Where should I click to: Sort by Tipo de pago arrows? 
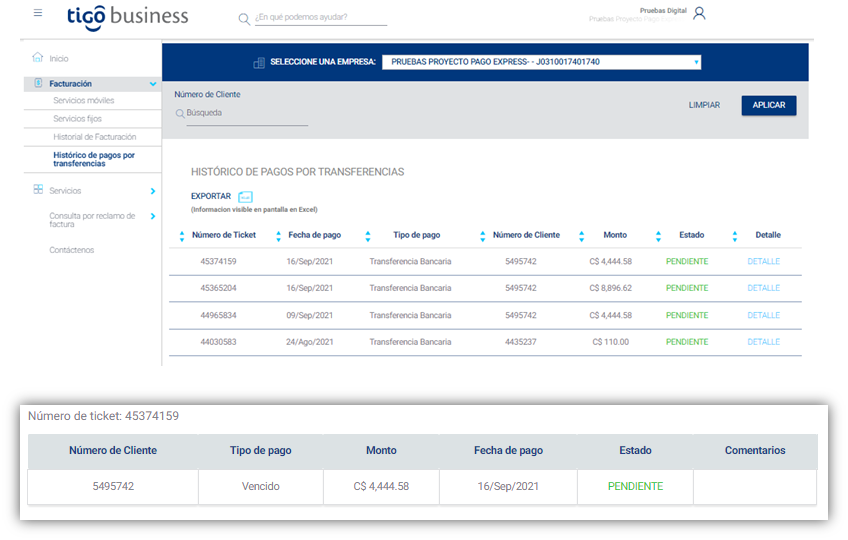(368, 236)
